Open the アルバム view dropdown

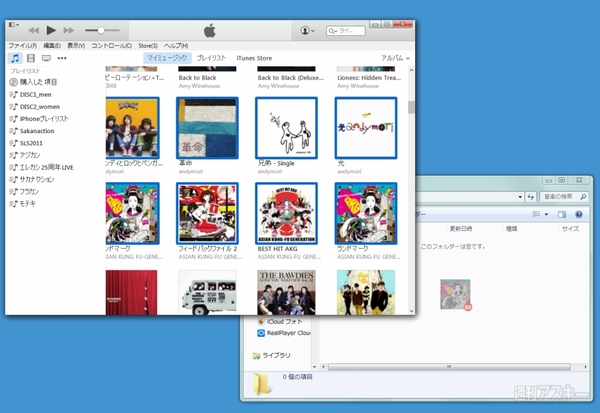395,58
